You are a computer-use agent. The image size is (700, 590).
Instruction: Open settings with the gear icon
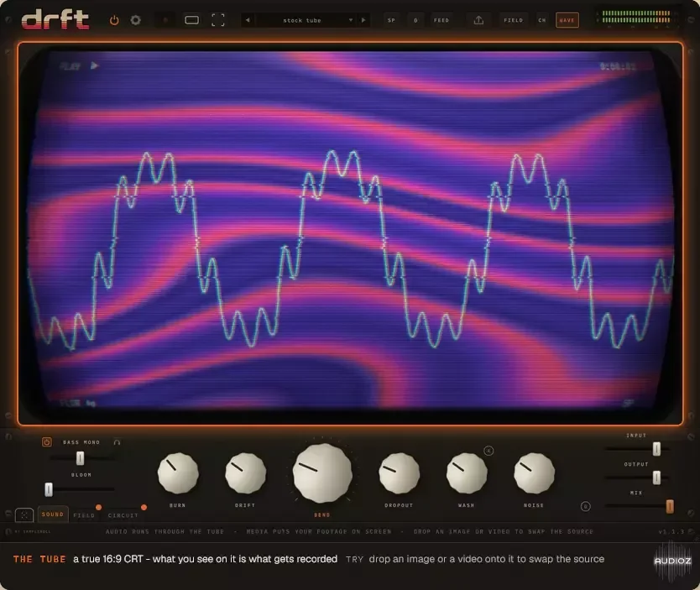pos(136,20)
